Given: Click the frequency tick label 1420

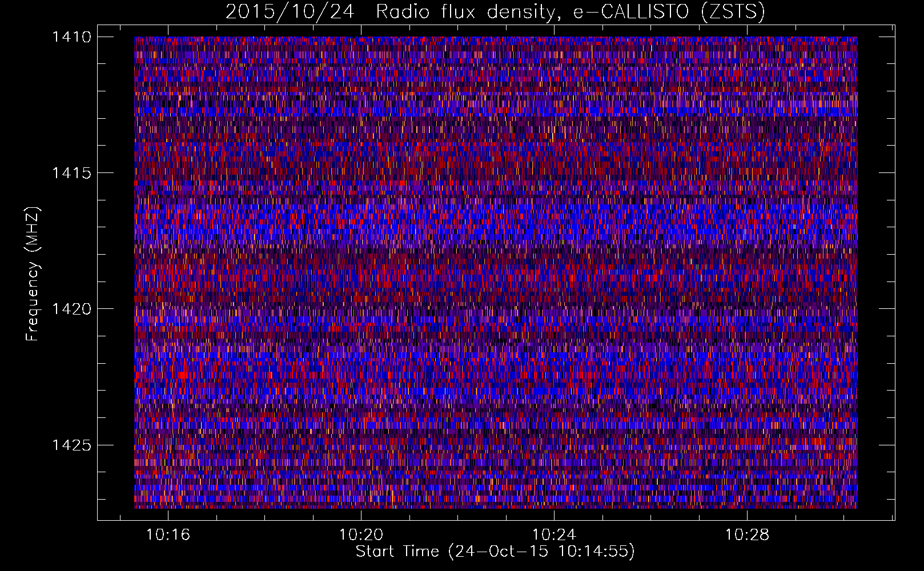Looking at the screenshot, I should [71, 309].
